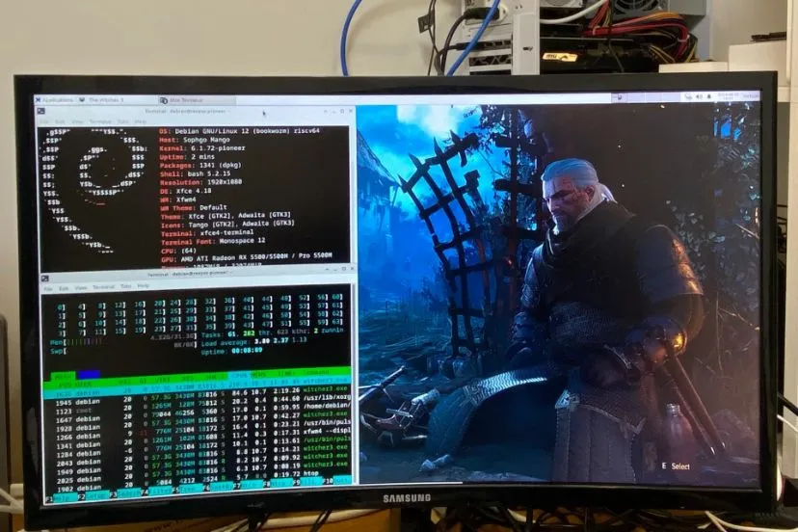This screenshot has height=532, width=798.
Task: Click the Applications menu logo icon
Action: pyautogui.click(x=39, y=100)
